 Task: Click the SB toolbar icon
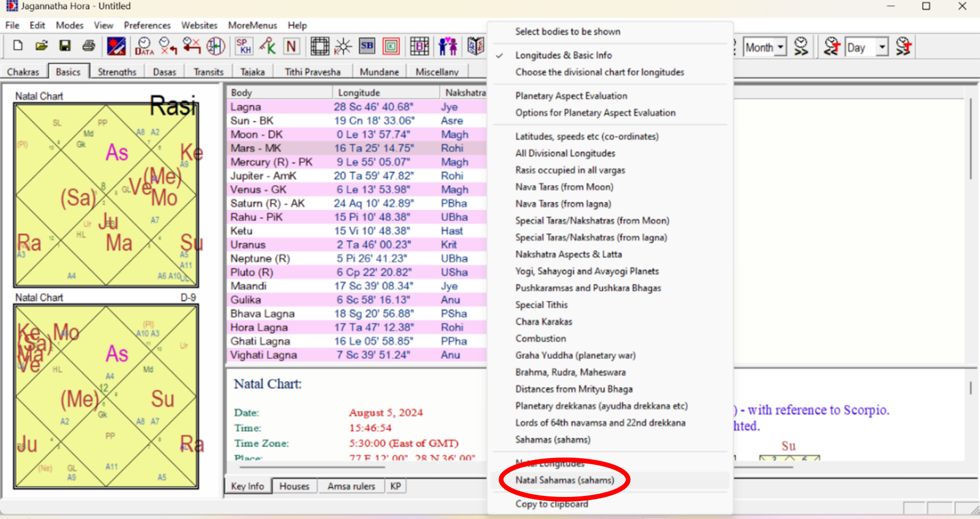tap(367, 46)
